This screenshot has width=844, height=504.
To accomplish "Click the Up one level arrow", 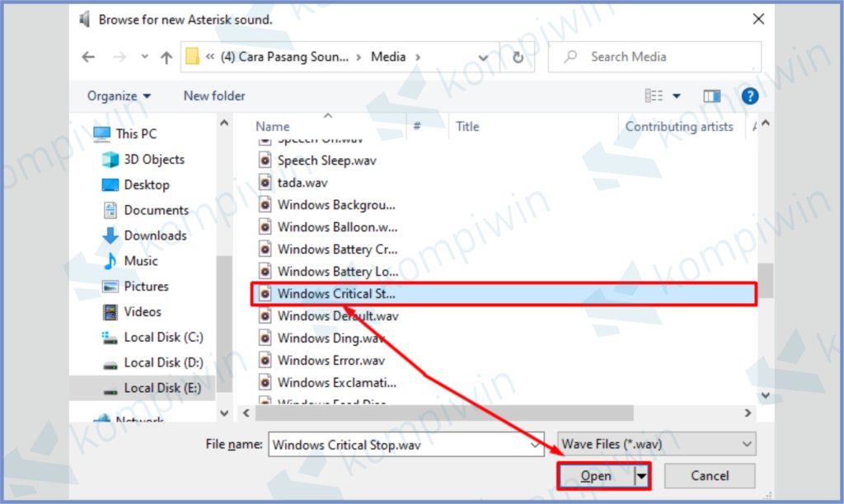I will pos(168,57).
